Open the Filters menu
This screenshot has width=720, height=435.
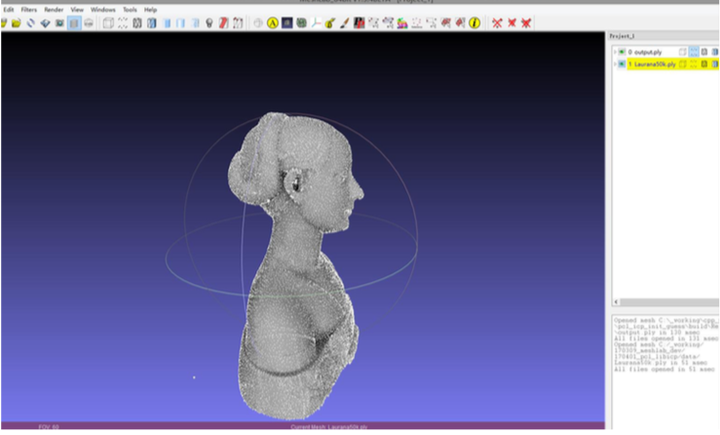click(29, 9)
